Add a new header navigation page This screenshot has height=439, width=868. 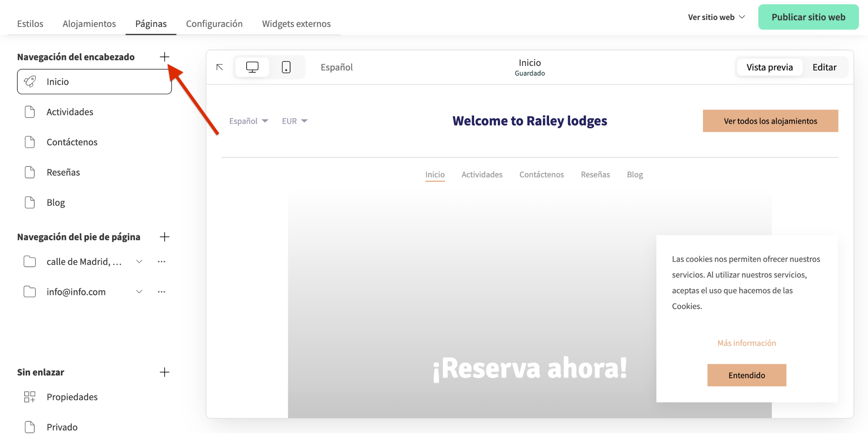(165, 57)
